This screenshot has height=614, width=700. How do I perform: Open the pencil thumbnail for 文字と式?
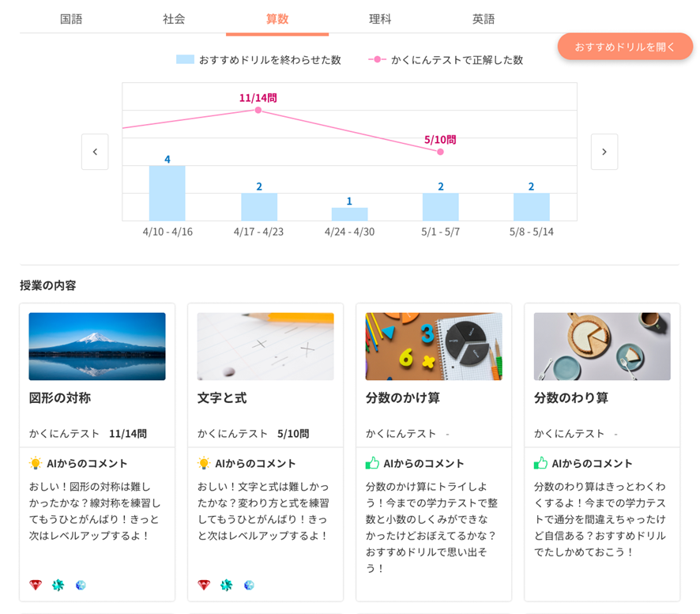click(265, 347)
